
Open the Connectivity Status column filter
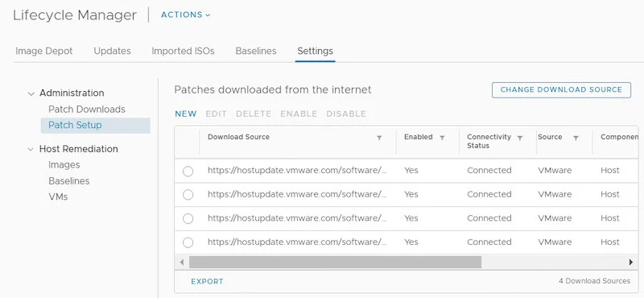pos(519,138)
